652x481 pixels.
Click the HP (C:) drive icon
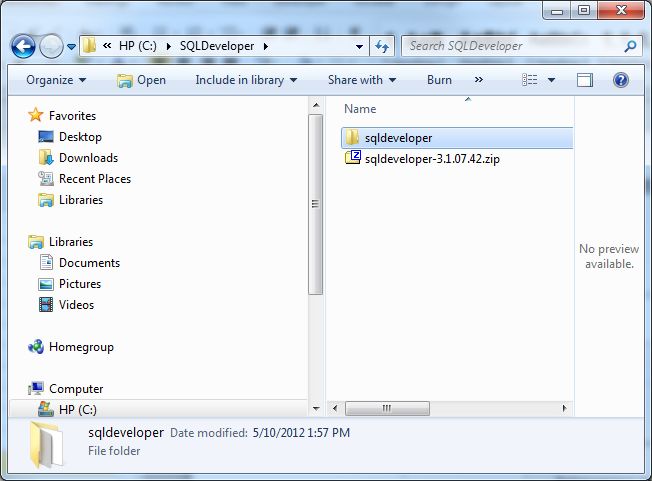[45, 409]
